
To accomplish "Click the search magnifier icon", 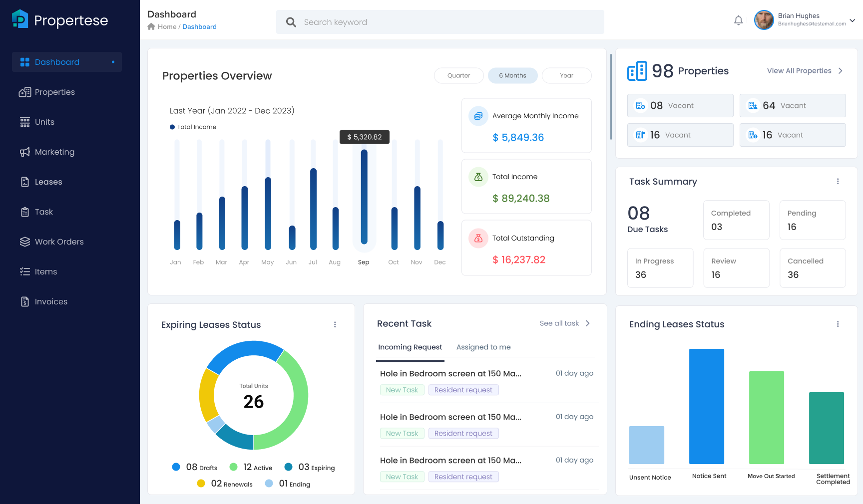I will 291,22.
